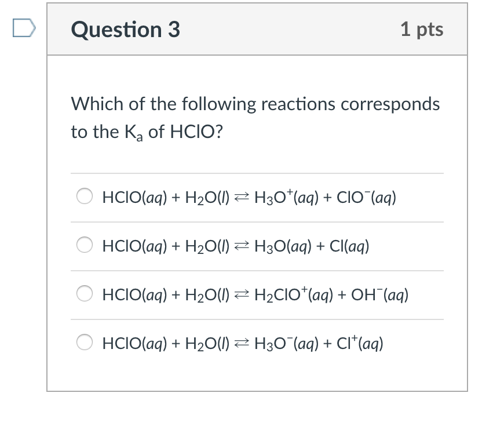Screen dimensions: 504x429
Task: Click the Question 3 header text
Action: tap(124, 30)
